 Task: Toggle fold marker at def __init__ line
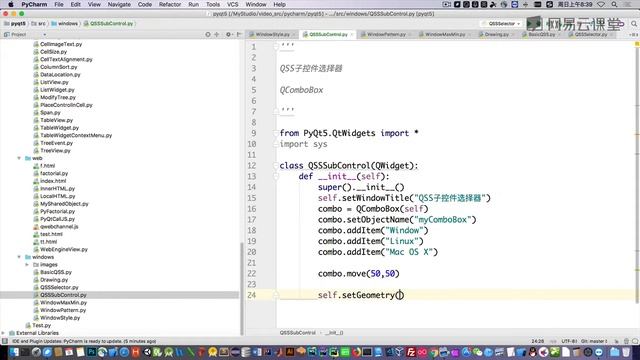tap(276, 176)
